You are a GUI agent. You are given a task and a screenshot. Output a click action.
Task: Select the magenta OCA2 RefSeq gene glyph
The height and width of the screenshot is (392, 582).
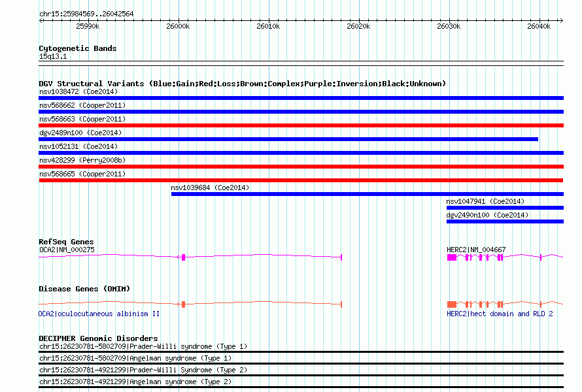point(190,257)
